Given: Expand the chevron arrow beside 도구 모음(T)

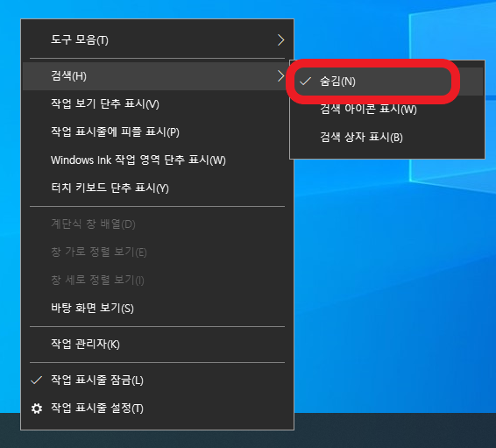Looking at the screenshot, I should click(x=280, y=39).
